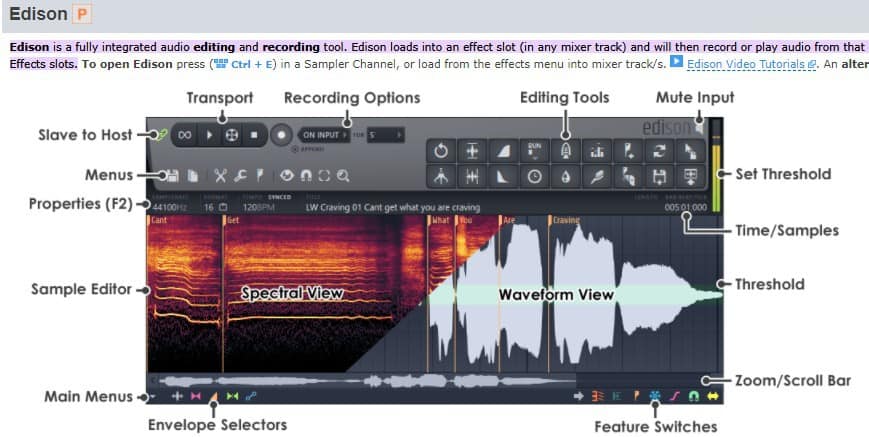Click the send-to-playlist tool beside the feather
This screenshot has height=437, width=869.
click(628, 177)
